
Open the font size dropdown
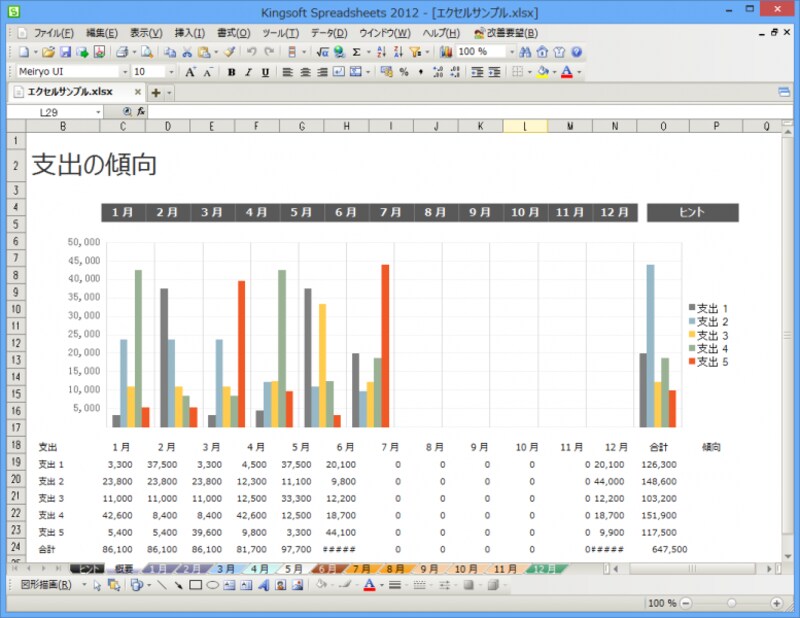171,72
